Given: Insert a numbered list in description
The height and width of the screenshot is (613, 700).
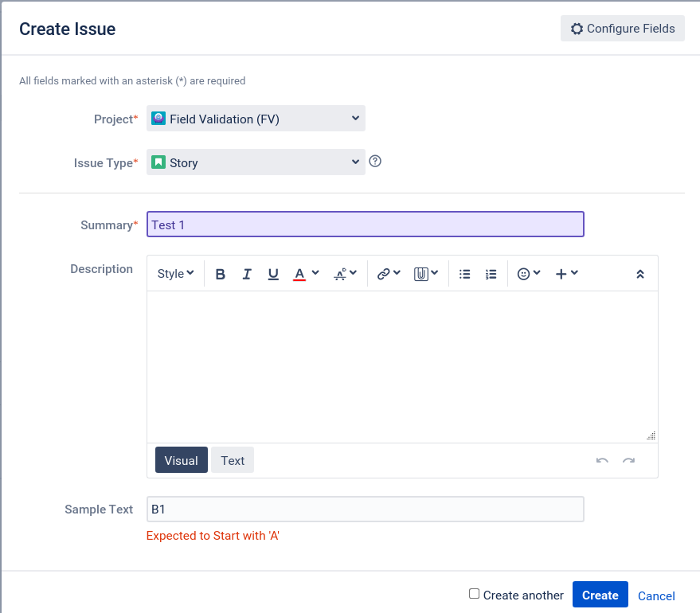Looking at the screenshot, I should 491,274.
